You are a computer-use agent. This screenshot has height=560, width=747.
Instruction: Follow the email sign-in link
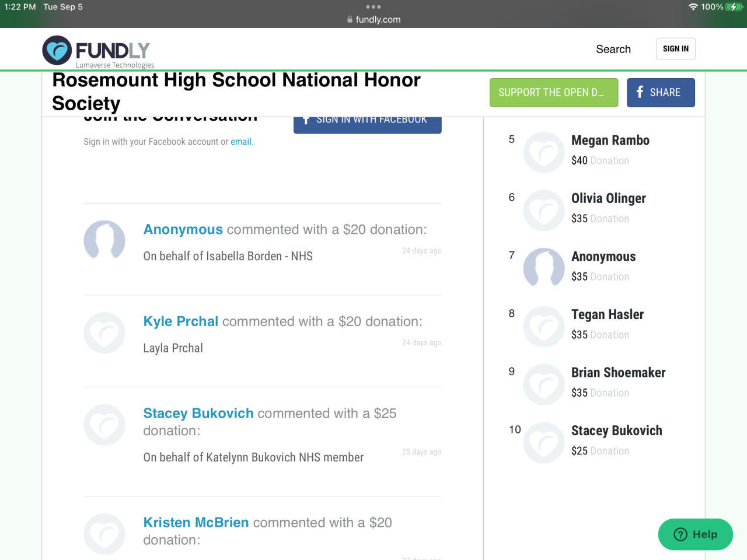coord(241,142)
